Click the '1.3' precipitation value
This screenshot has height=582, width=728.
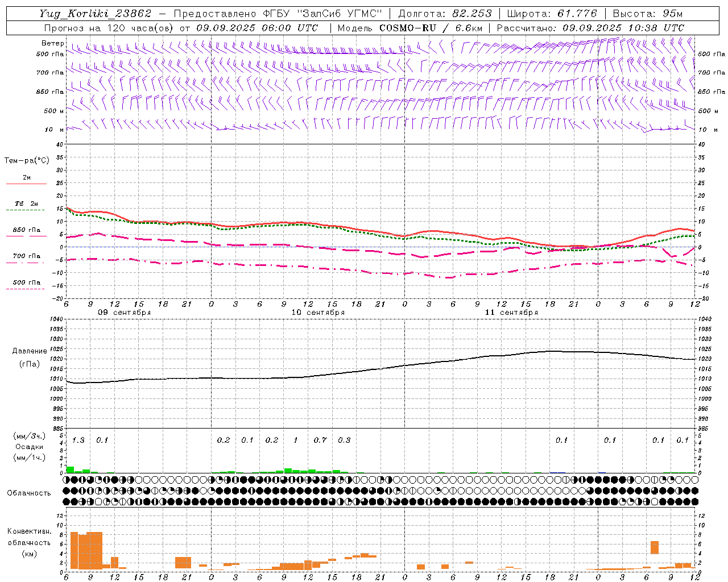click(78, 440)
